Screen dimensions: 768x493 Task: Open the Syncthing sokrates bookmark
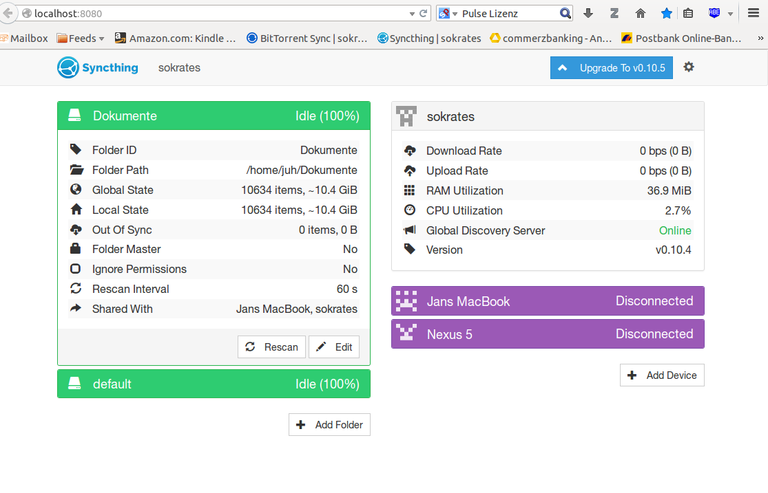pos(430,38)
